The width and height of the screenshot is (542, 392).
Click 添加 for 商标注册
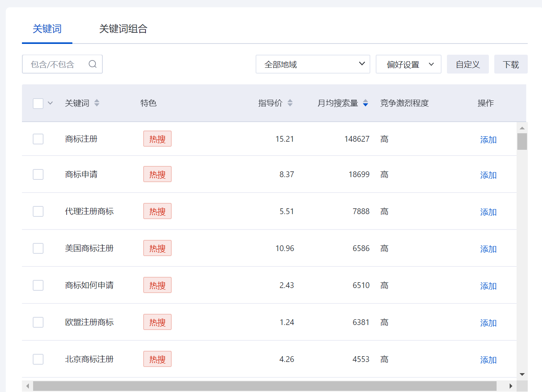(x=488, y=139)
